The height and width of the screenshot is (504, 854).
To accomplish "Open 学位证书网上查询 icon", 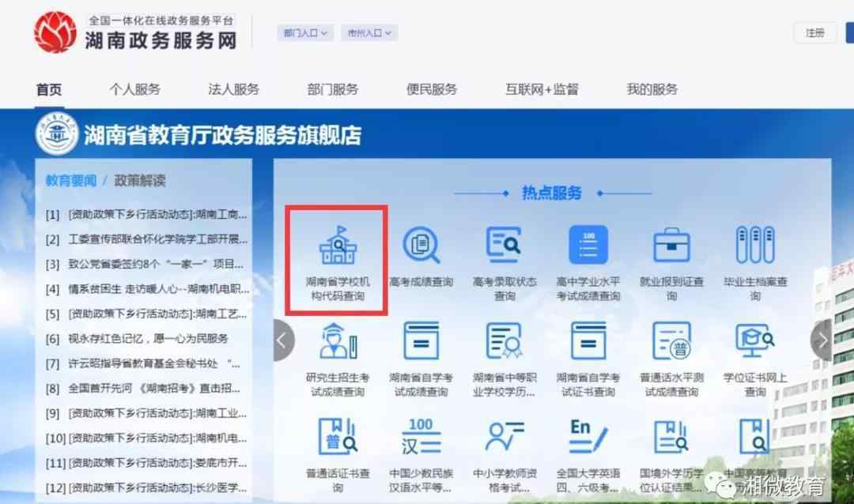I will point(755,340).
